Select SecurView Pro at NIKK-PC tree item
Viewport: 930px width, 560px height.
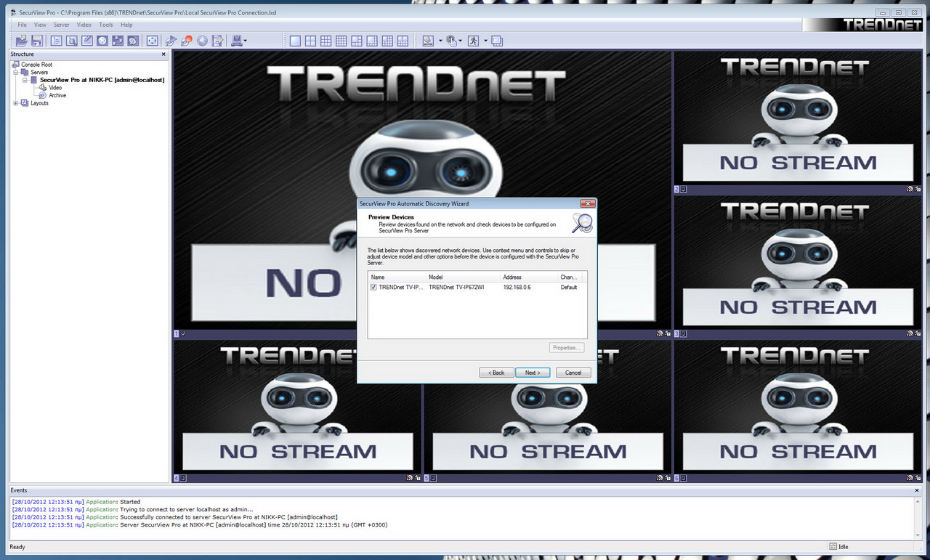point(102,80)
